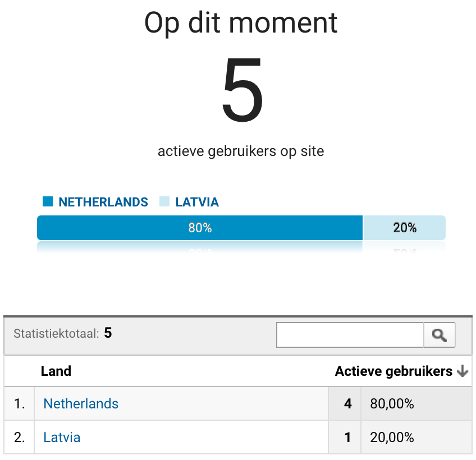Viewport: 476px width, 460px height.
Task: Sort by Actieve gebruikers column header
Action: coord(393,371)
